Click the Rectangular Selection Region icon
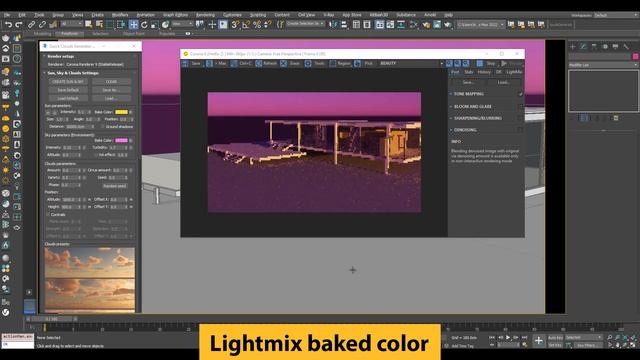The height and width of the screenshot is (360, 640). (x=110, y=25)
